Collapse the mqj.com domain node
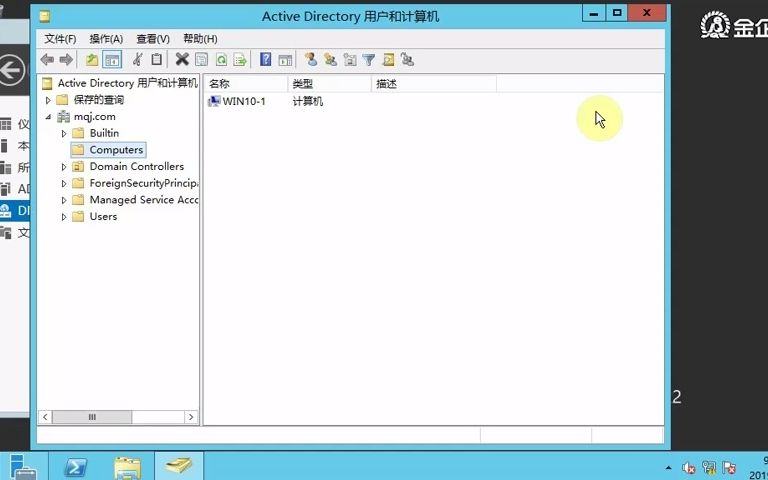Image resolution: width=768 pixels, height=480 pixels. click(x=48, y=117)
